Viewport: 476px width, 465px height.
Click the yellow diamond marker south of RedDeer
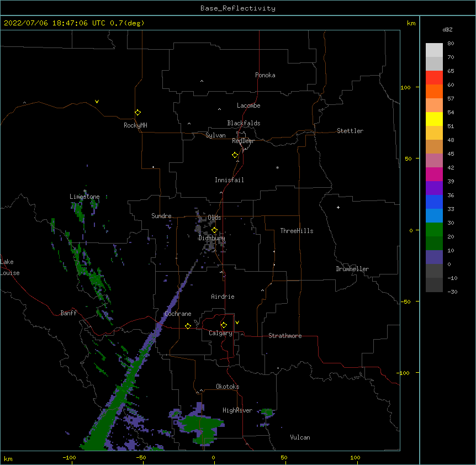click(235, 155)
